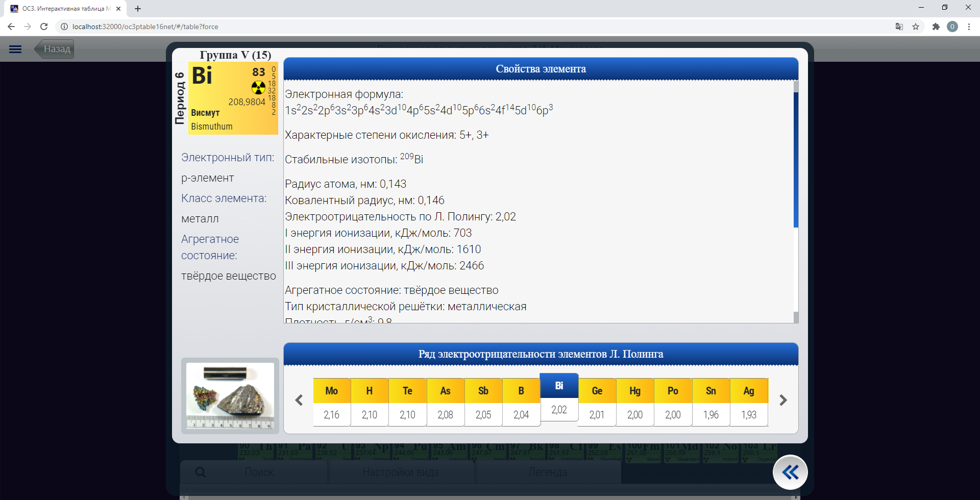Open the bismuth sample photo thumbnail
This screenshot has width=980, height=500.
[x=230, y=395]
